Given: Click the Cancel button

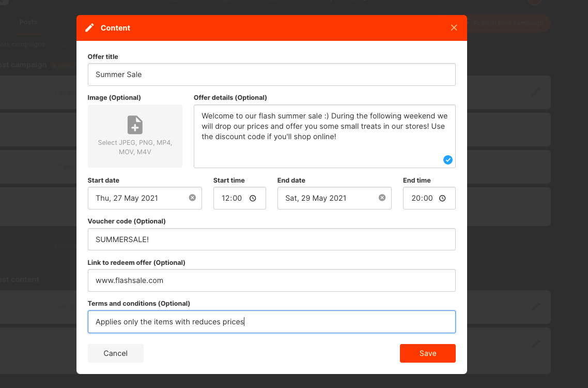Looking at the screenshot, I should point(116,353).
